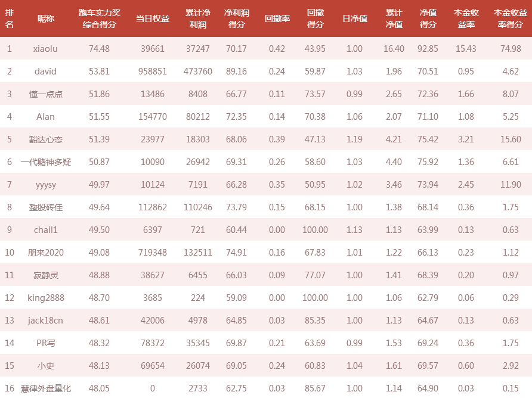Select the Alan row nickname
Screen dimensions: 532x398
pos(45,117)
